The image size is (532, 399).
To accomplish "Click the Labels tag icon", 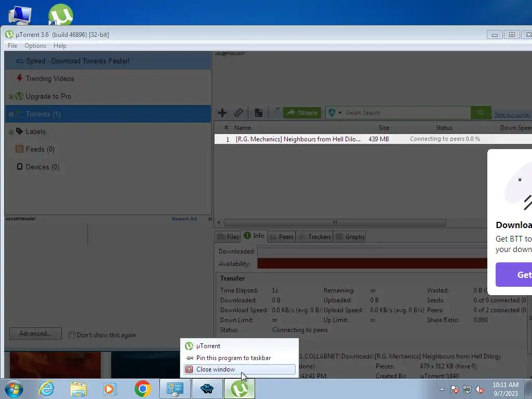I will [x=19, y=131].
